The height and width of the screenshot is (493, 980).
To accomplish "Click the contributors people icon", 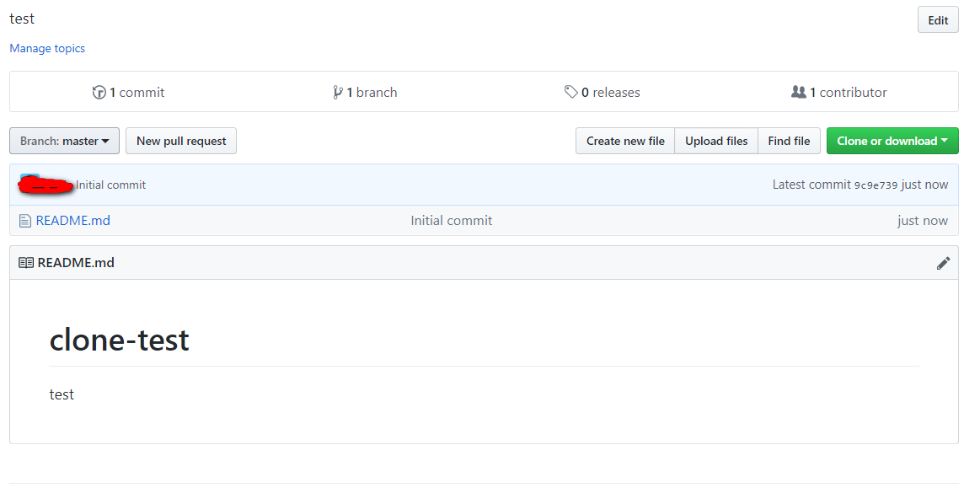I will (x=799, y=93).
